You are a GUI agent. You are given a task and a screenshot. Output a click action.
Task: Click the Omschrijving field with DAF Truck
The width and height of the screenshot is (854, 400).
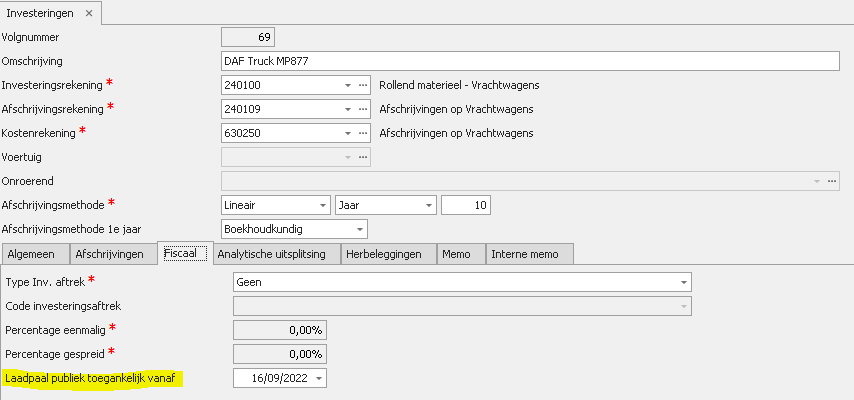pos(529,62)
